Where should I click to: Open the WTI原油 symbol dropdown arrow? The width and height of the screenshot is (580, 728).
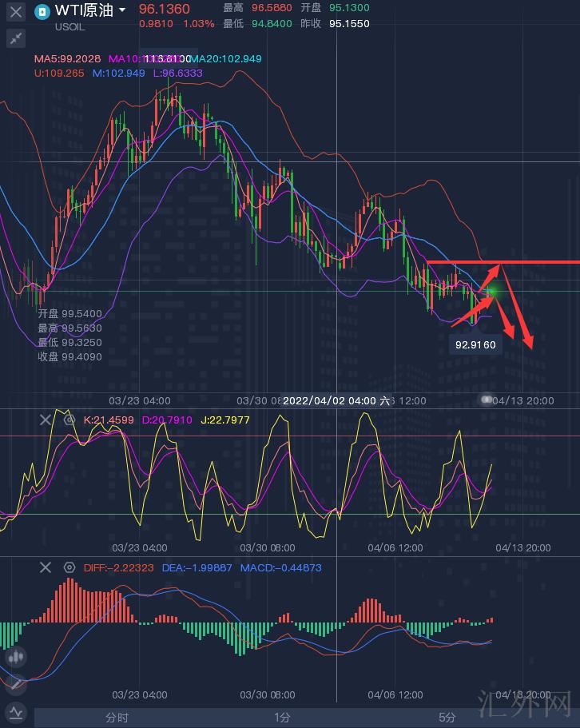coord(122,10)
